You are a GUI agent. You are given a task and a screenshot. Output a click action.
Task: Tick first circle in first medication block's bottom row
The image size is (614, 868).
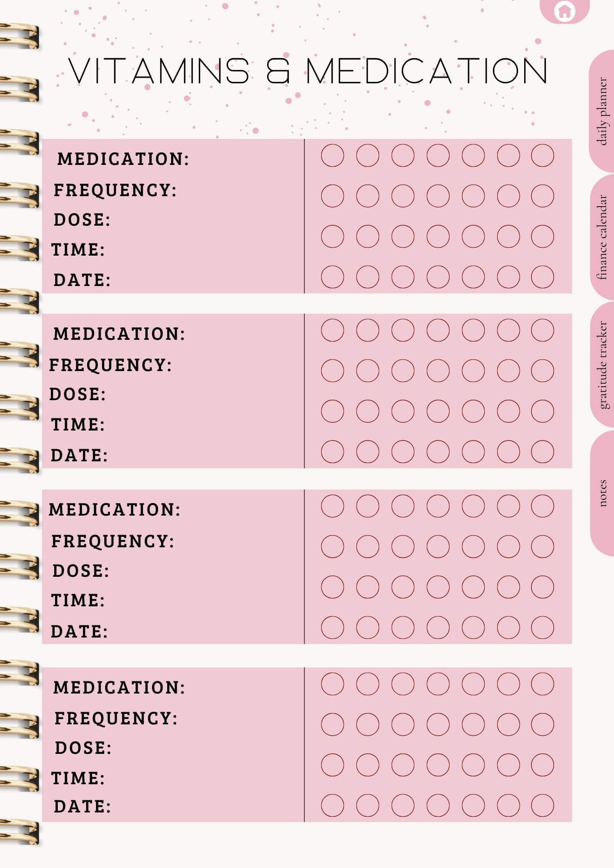pyautogui.click(x=333, y=277)
